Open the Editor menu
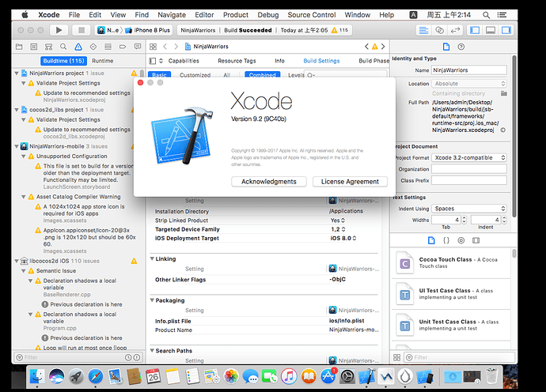The width and height of the screenshot is (546, 392). [x=204, y=15]
